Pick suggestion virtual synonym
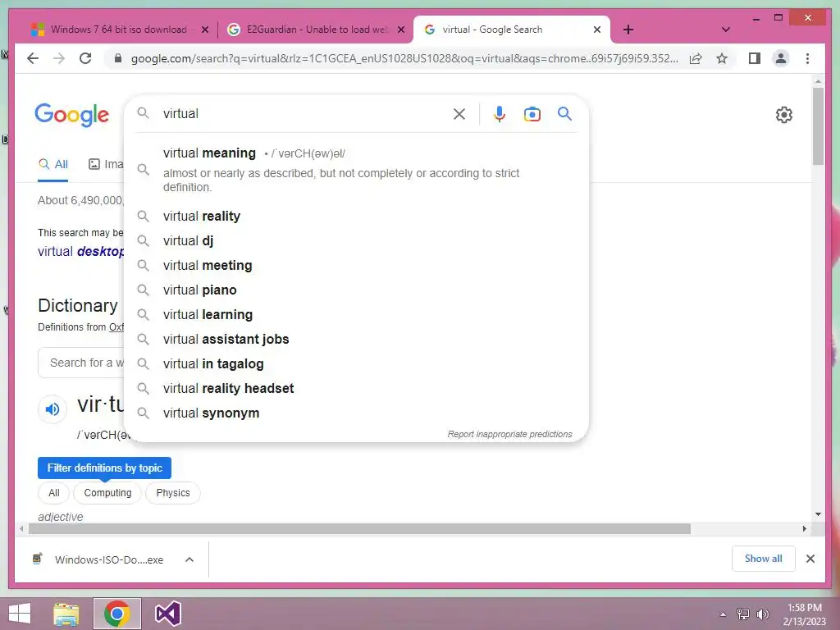The height and width of the screenshot is (630, 840). coord(356,413)
